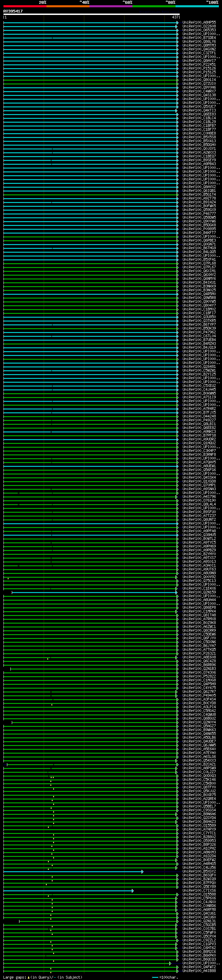Select the UniRef100_P26321 label
Screen dimensions: 222x980
(x=199, y=654)
